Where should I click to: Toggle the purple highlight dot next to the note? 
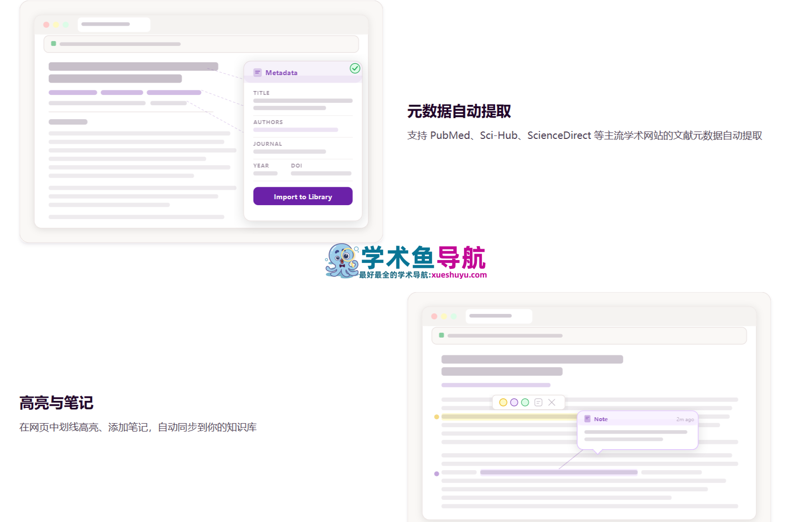436,473
